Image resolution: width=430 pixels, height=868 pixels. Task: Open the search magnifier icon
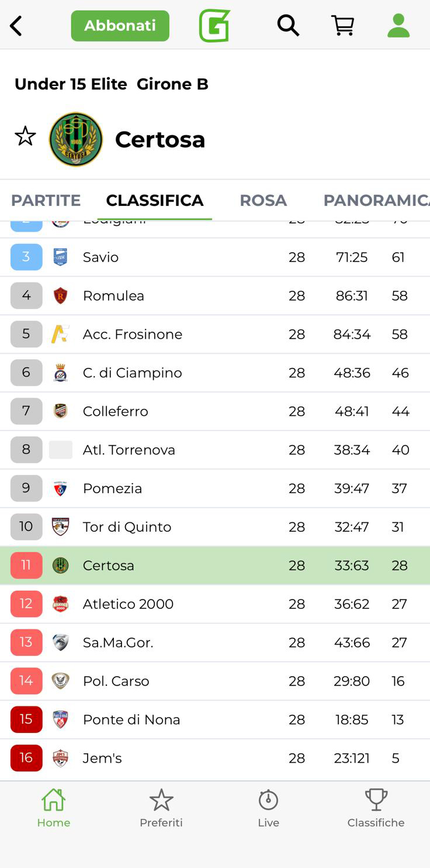287,26
